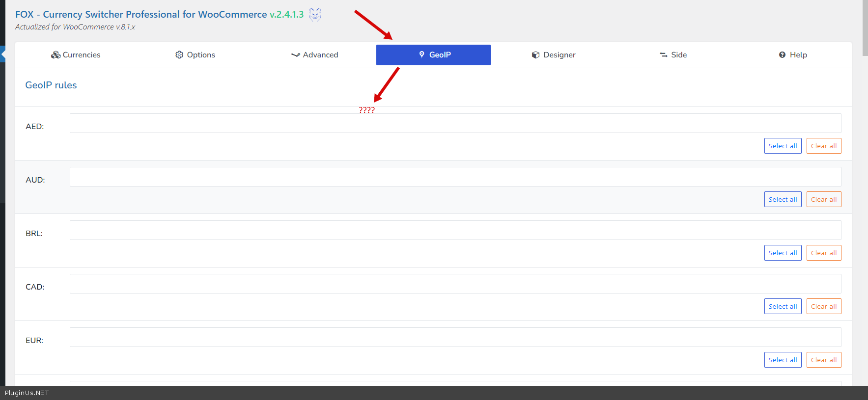
Task: Click the Designer tab cube icon
Action: 535,55
